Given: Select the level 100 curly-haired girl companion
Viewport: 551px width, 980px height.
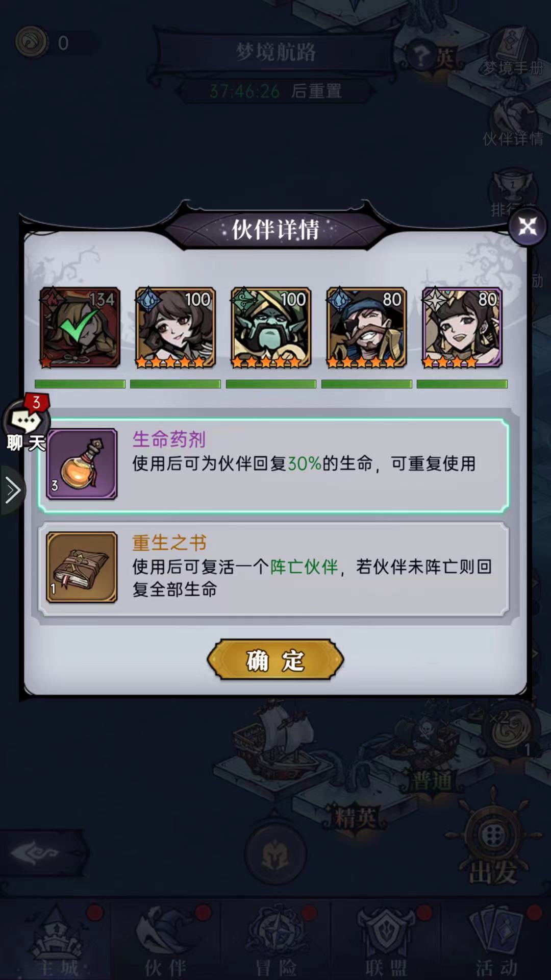Looking at the screenshot, I should [x=176, y=327].
